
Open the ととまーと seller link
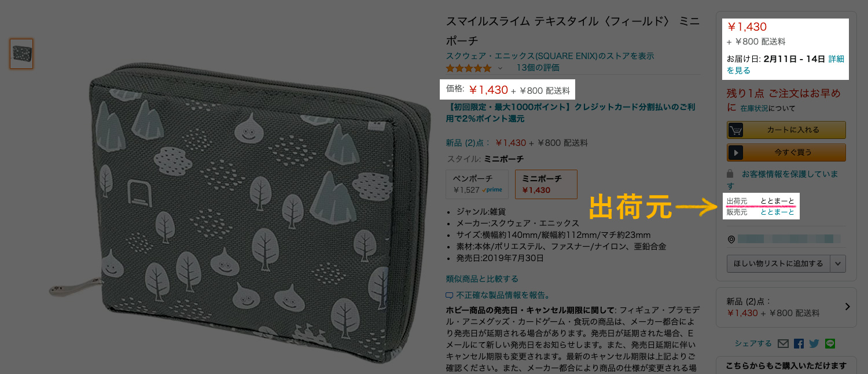pos(777,212)
